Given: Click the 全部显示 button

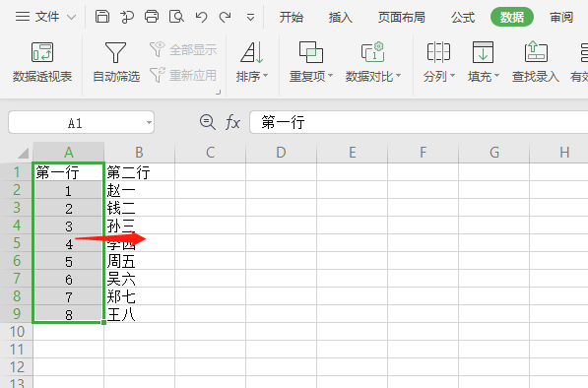Looking at the screenshot, I should [x=183, y=49].
